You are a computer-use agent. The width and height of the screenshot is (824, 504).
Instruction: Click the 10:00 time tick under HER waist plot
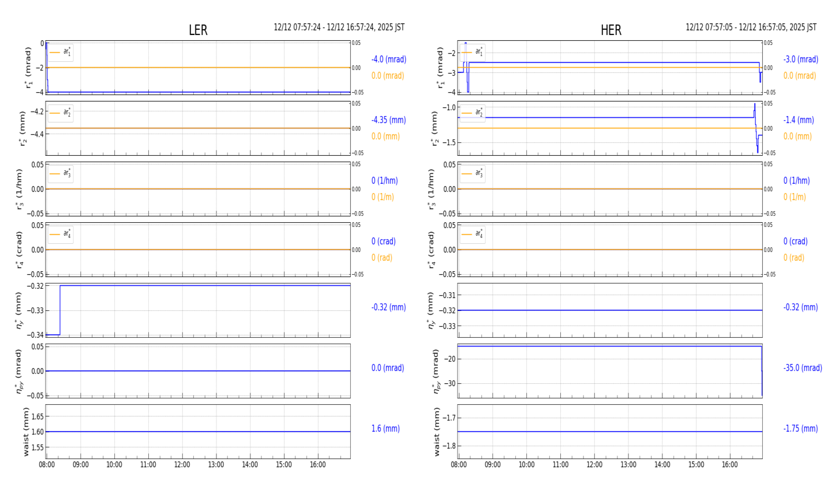click(526, 465)
